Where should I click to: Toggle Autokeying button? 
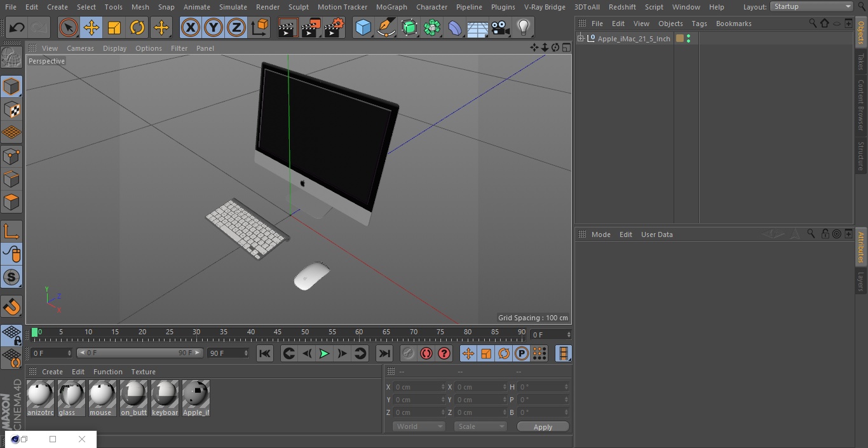click(x=426, y=353)
